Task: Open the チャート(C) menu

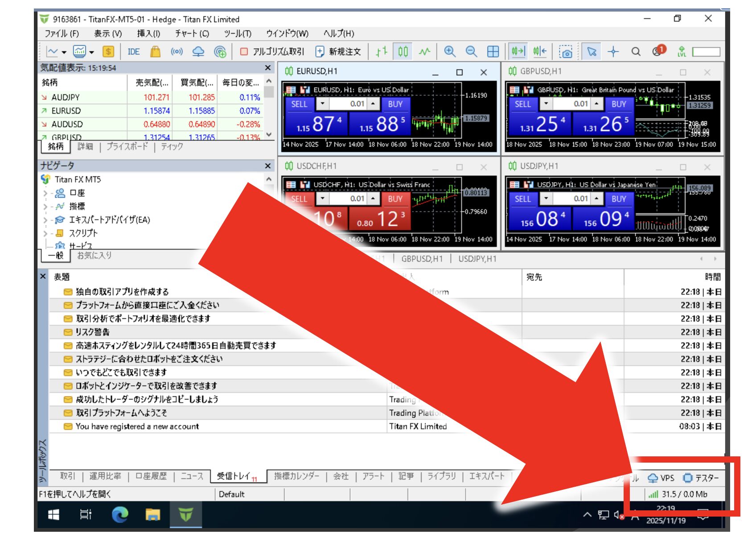Action: tap(192, 33)
